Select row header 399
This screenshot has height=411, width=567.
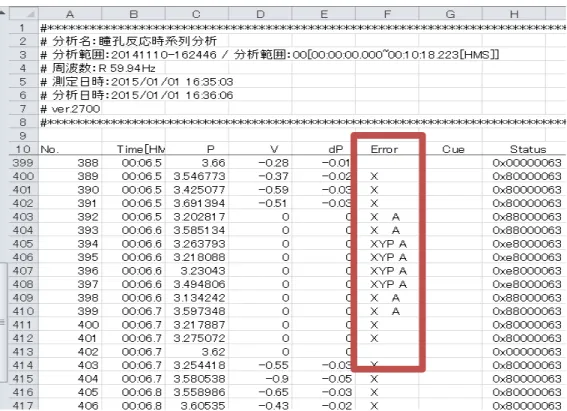click(24, 163)
